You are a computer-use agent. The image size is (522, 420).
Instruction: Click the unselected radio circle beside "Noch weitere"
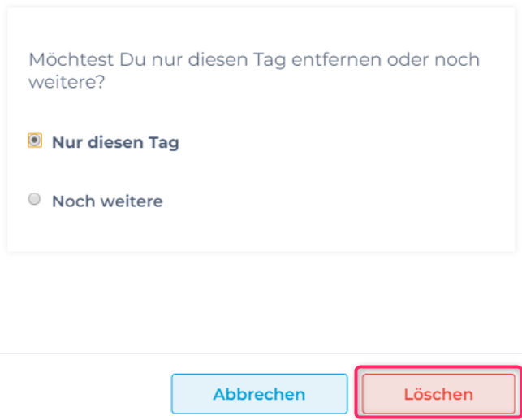(x=34, y=199)
